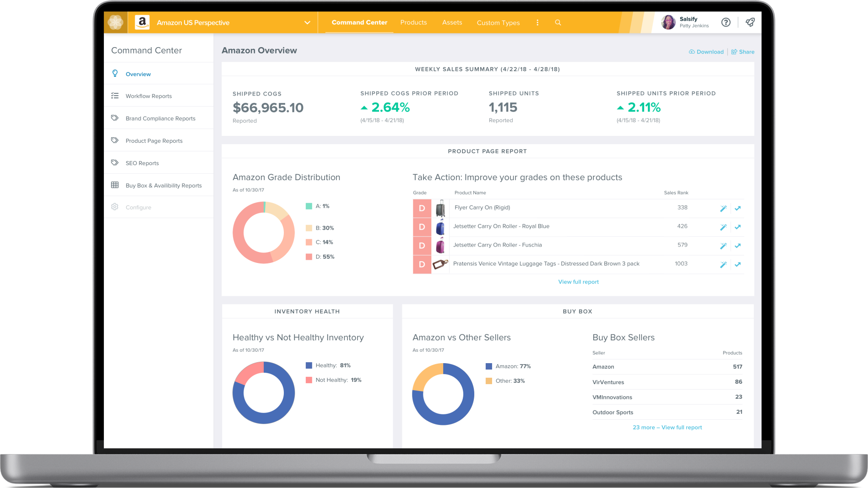Click the Salsify flower logo icon
The height and width of the screenshot is (488, 868).
click(115, 22)
